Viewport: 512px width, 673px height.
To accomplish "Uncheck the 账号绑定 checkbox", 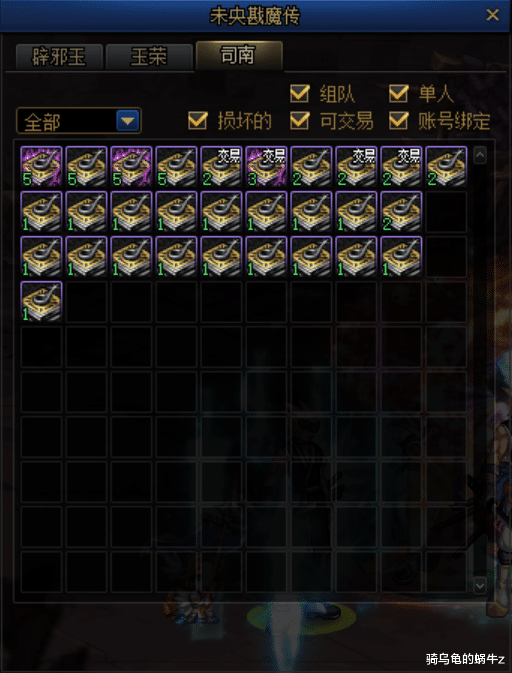I will coord(399,121).
